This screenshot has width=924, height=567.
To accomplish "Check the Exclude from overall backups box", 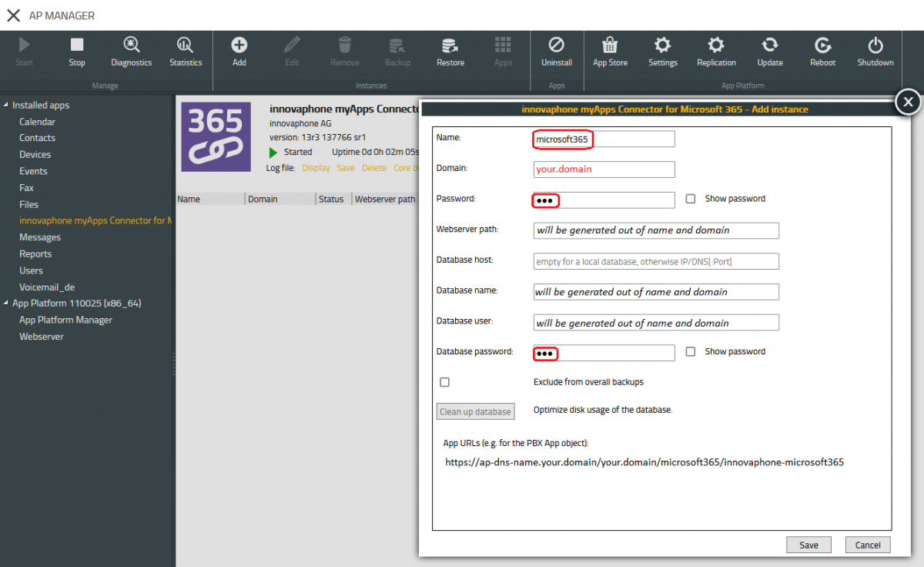I will [x=444, y=382].
